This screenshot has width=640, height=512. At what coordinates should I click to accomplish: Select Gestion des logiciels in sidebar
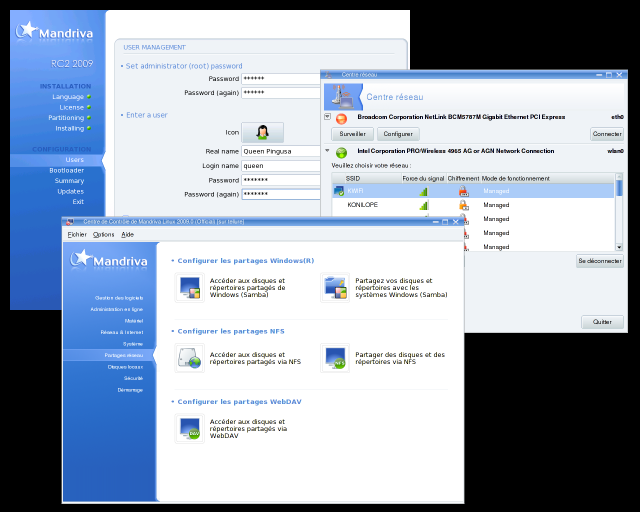119,298
